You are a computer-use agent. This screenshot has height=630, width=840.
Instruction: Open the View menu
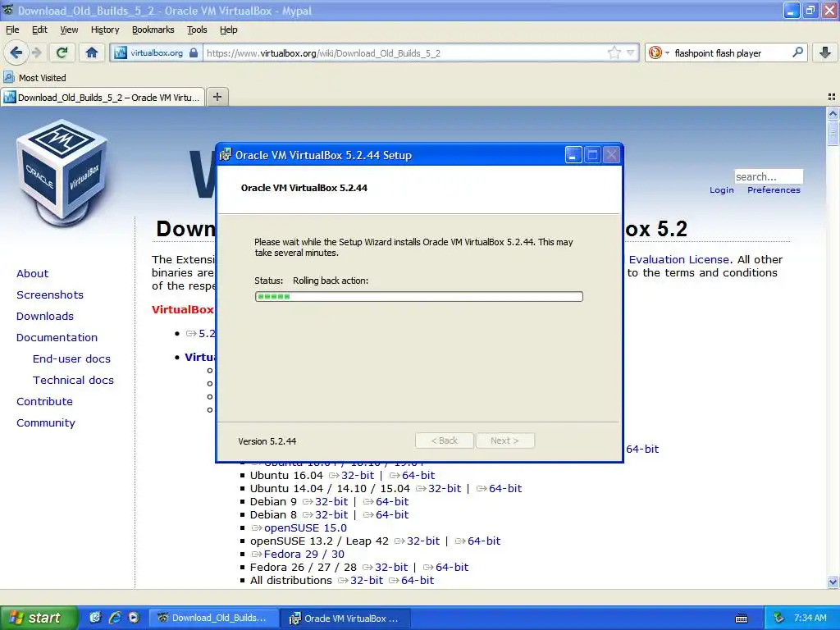click(x=69, y=30)
